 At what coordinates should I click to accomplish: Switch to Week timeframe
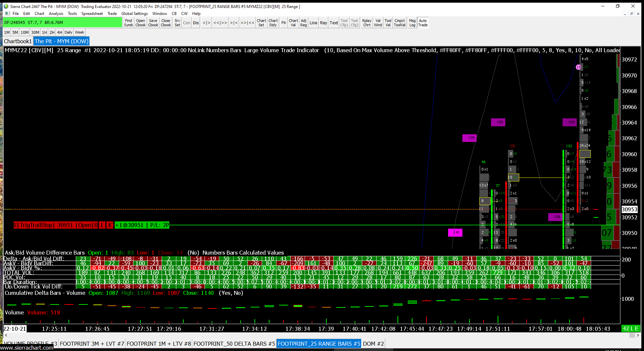tap(80, 32)
